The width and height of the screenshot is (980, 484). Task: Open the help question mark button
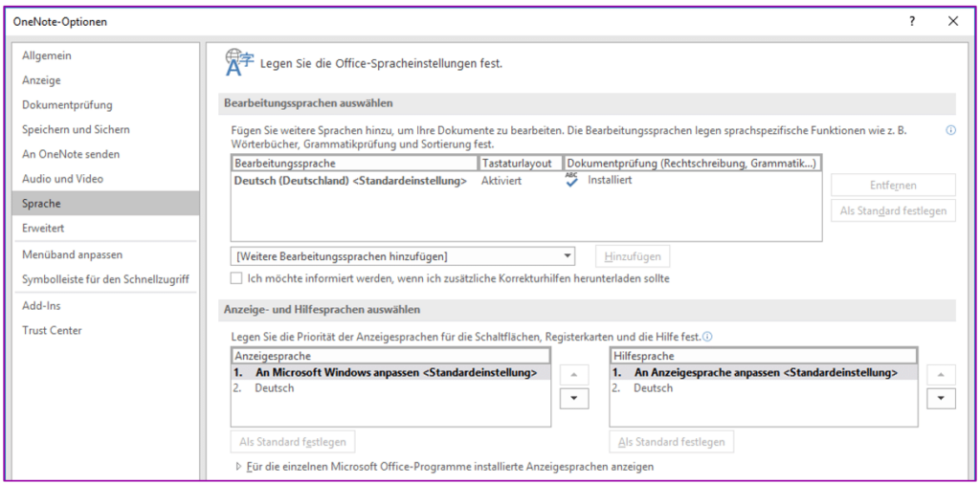912,21
